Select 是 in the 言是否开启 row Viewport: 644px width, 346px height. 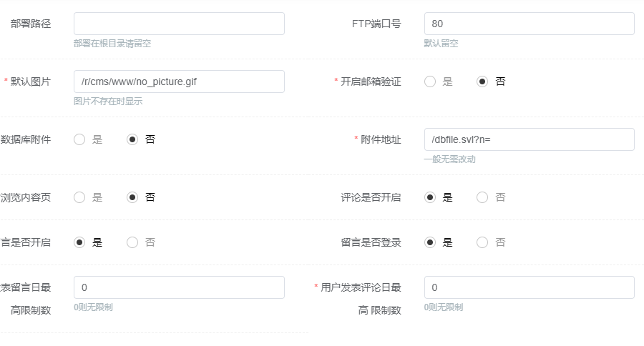pyautogui.click(x=79, y=242)
